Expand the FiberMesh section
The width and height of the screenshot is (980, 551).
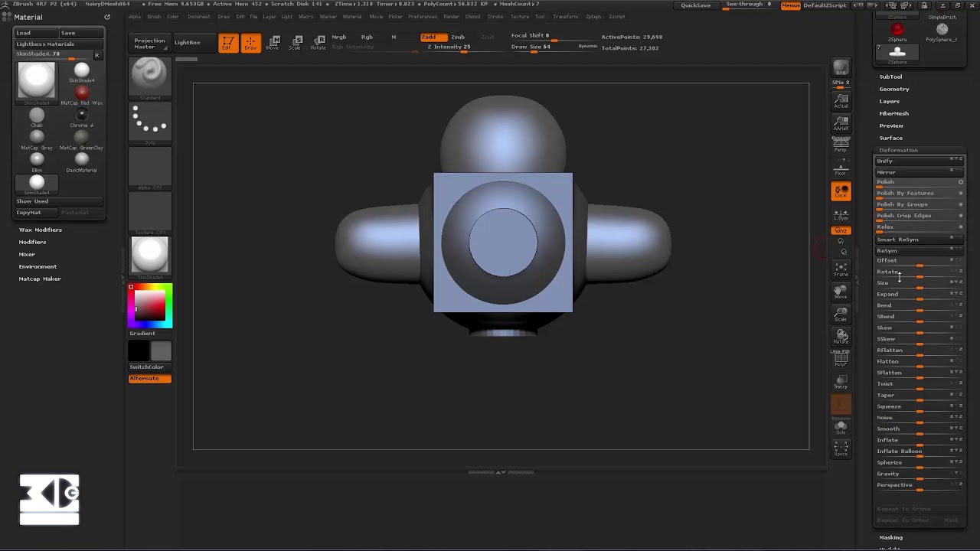click(893, 113)
